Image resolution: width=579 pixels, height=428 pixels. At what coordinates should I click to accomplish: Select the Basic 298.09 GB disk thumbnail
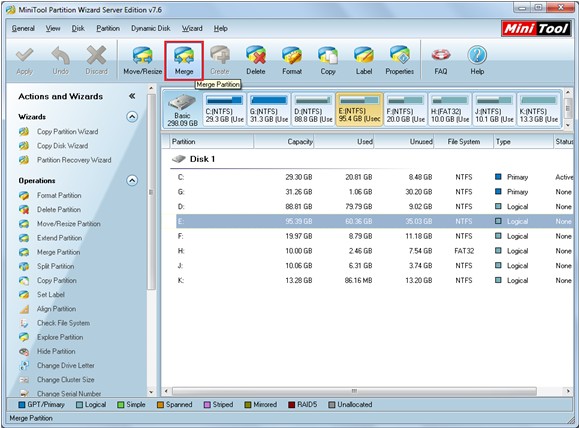tap(182, 110)
